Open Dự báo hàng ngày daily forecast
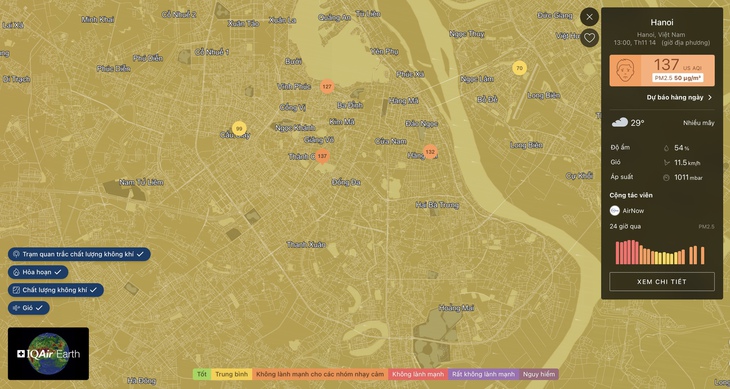 [x=679, y=98]
